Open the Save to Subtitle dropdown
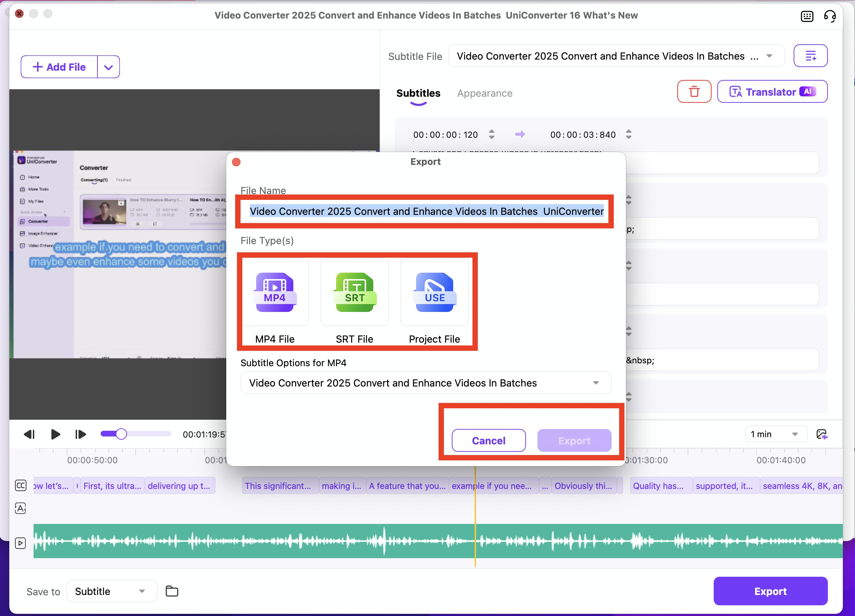The width and height of the screenshot is (855, 616). click(x=112, y=591)
